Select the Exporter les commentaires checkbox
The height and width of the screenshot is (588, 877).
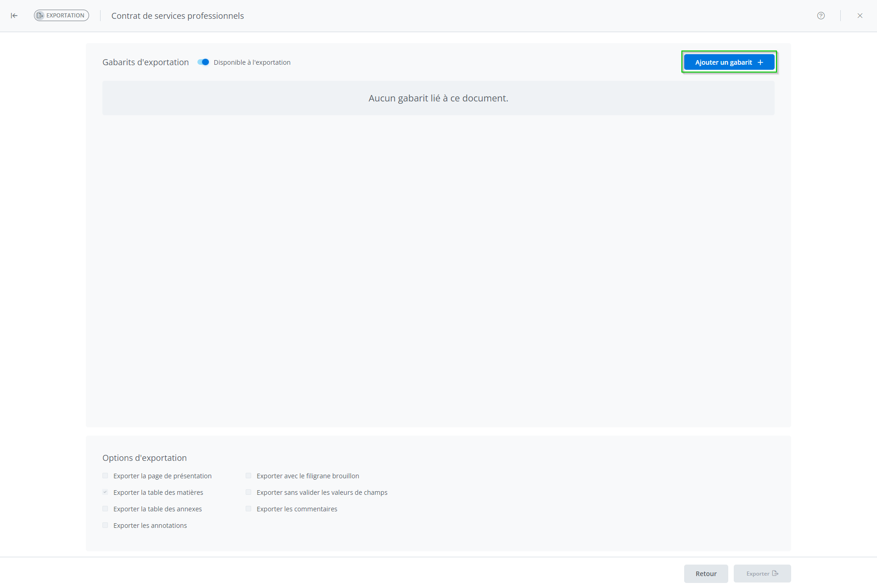pos(248,509)
